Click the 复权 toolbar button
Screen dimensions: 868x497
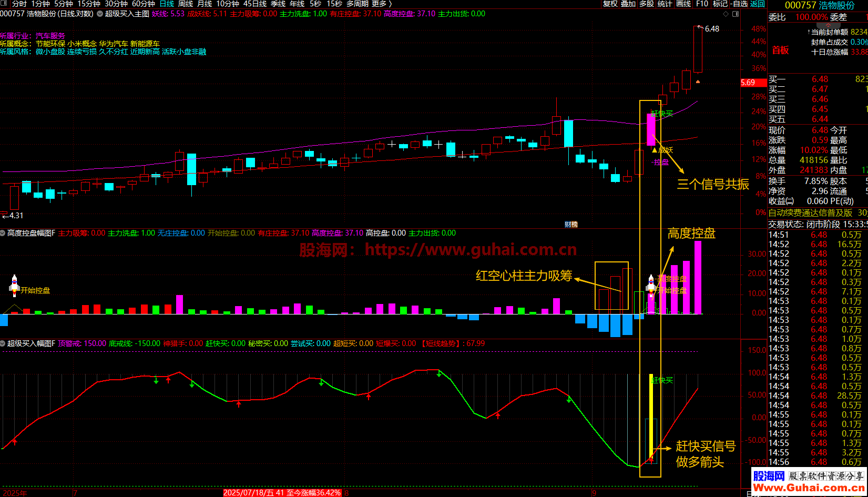tap(610, 4)
